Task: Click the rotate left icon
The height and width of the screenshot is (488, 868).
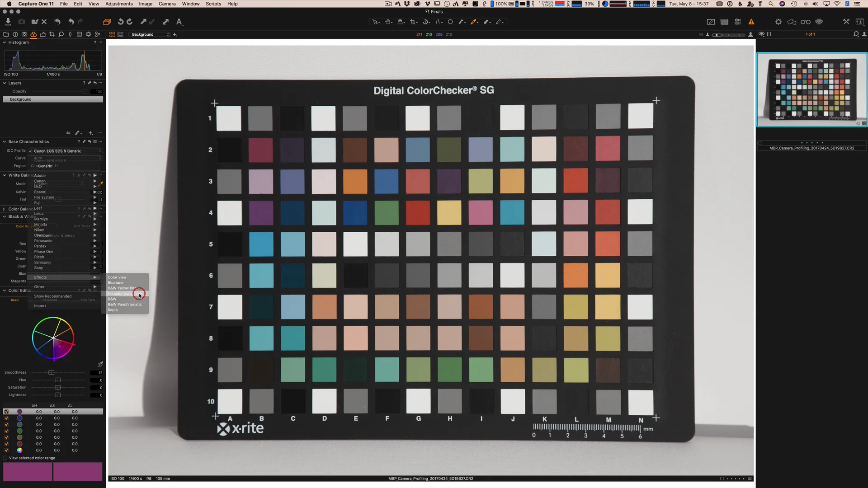Action: coord(120,22)
